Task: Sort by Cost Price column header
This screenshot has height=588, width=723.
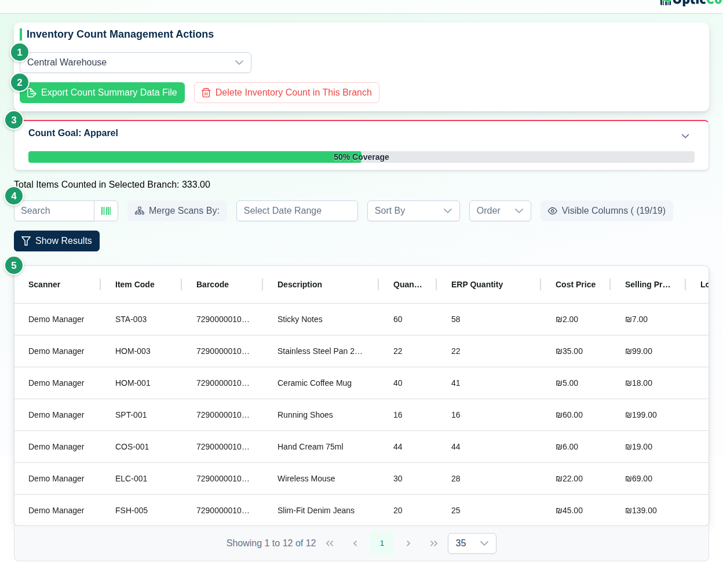Action: point(575,284)
